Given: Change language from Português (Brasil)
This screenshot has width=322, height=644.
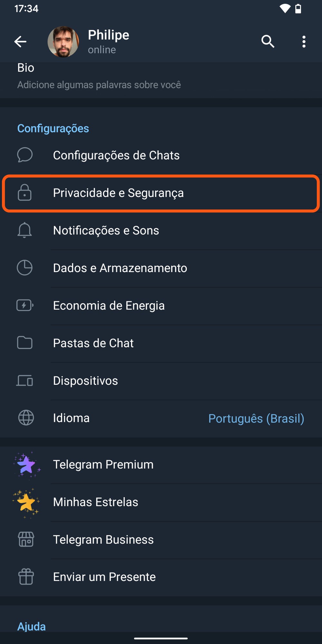Looking at the screenshot, I should pos(256,418).
